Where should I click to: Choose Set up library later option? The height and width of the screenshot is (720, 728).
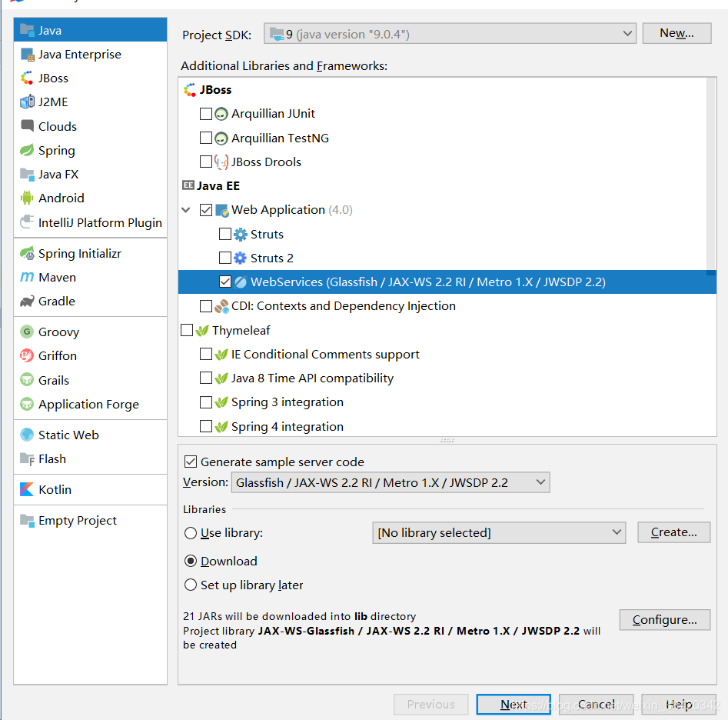191,585
